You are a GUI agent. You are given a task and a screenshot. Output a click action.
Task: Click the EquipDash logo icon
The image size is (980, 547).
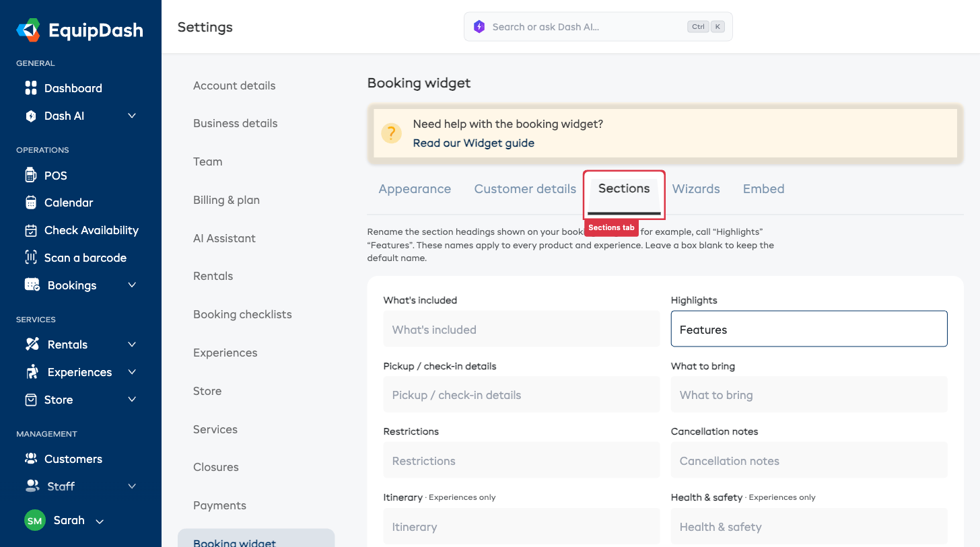coord(29,30)
